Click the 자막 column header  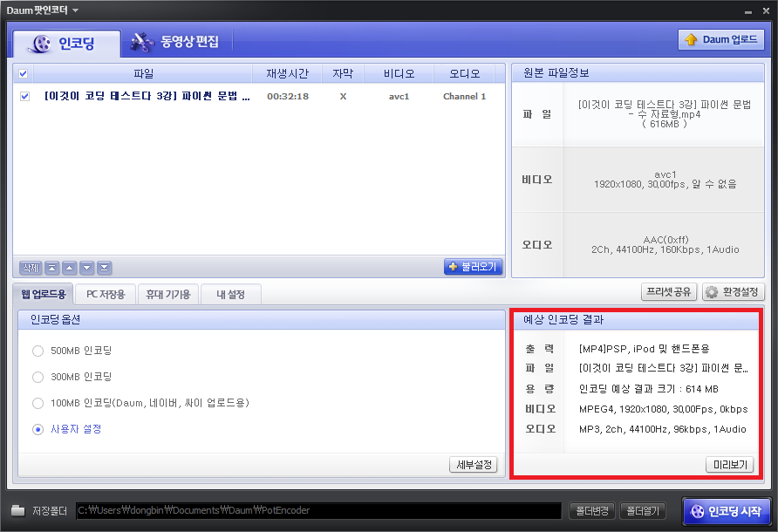pyautogui.click(x=343, y=73)
